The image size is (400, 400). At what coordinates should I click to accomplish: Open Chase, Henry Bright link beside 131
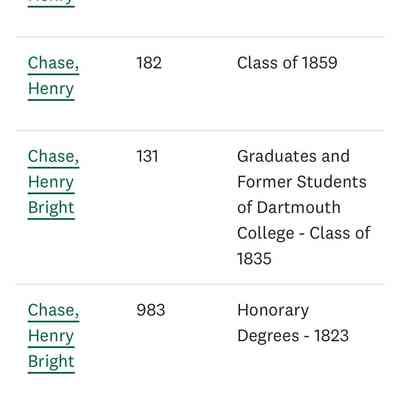pos(53,182)
